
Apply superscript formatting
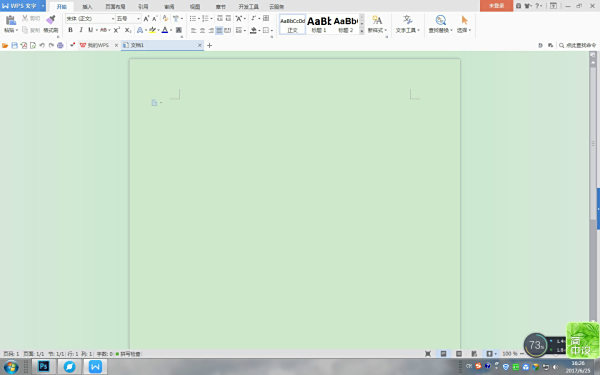pos(117,30)
